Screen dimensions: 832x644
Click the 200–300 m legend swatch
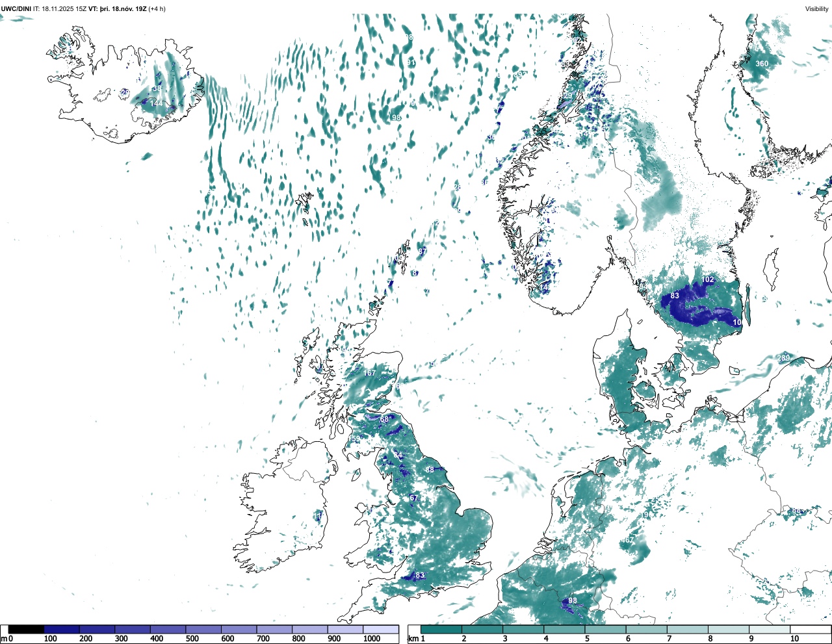tap(97, 630)
